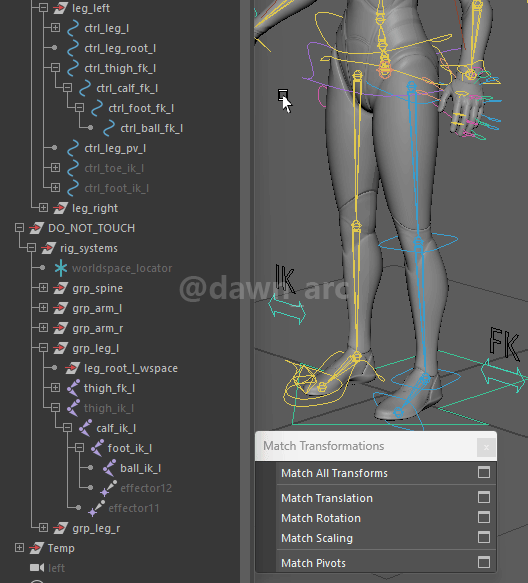Image resolution: width=528 pixels, height=583 pixels.
Task: Select leg_root_l_wspace in outliner
Action: (131, 368)
